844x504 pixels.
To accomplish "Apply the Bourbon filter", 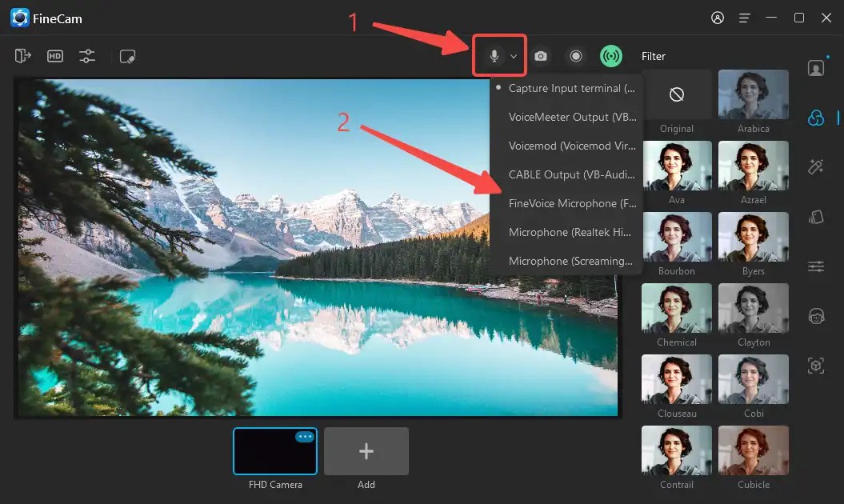I will pyautogui.click(x=677, y=237).
